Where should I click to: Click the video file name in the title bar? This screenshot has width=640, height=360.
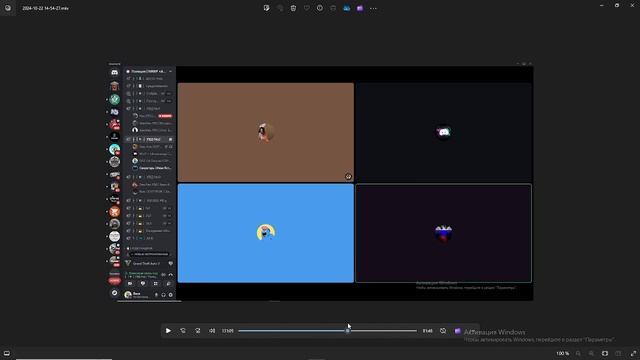tap(45, 8)
